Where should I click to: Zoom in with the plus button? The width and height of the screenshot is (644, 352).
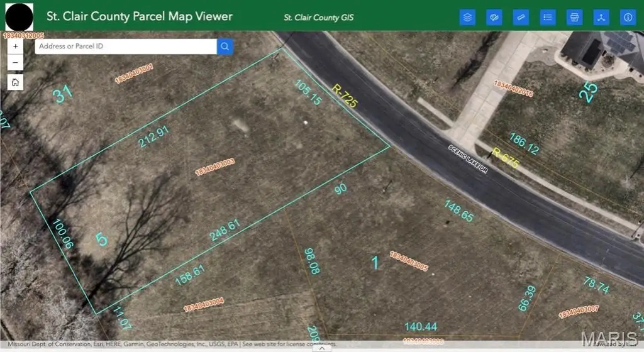click(15, 47)
